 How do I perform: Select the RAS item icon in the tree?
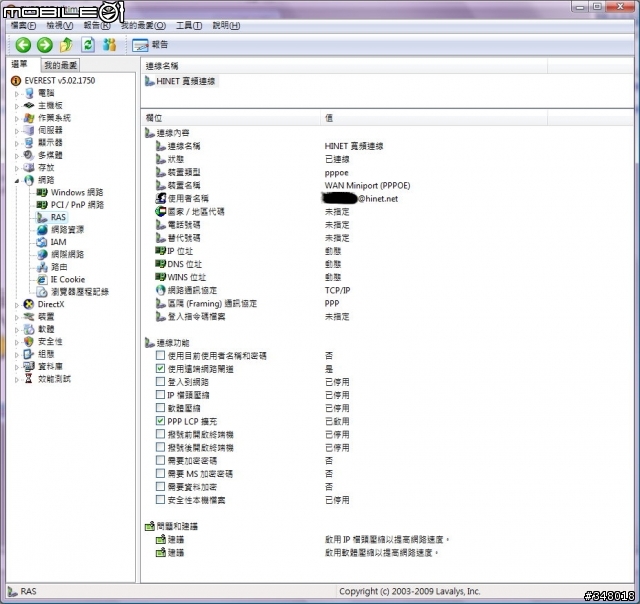[42, 217]
